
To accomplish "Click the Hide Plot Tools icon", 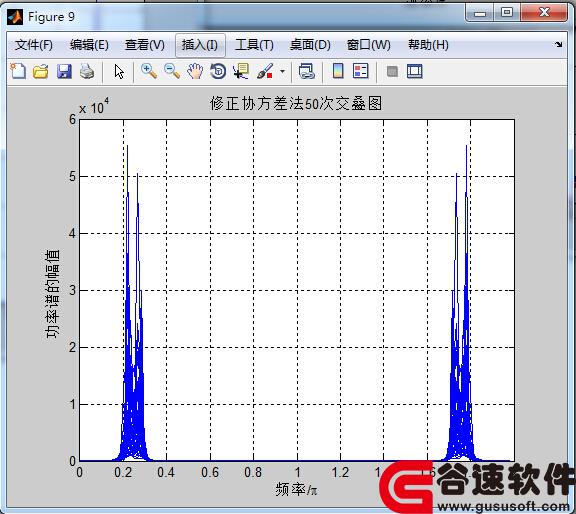I will click(392, 71).
